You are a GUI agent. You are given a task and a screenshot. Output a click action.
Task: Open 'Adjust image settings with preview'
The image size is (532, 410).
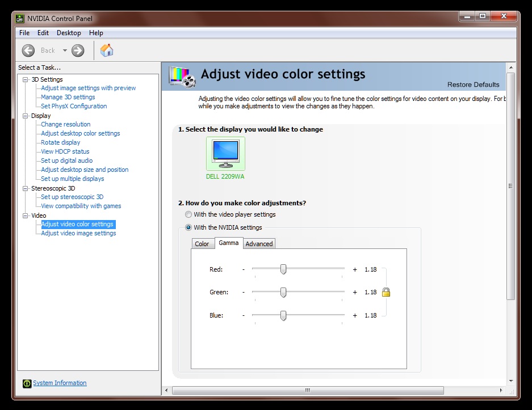pyautogui.click(x=88, y=88)
